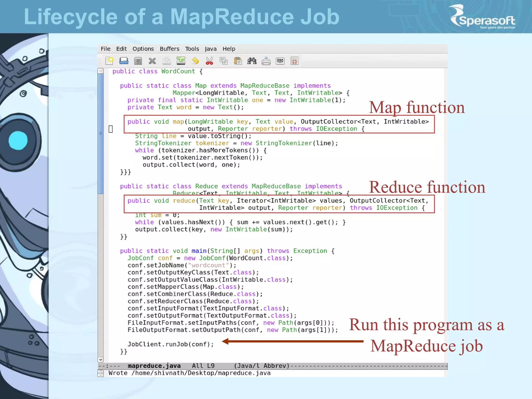The width and height of the screenshot is (532, 399).
Task: Click the Copy toolbar icon
Action: (x=223, y=61)
